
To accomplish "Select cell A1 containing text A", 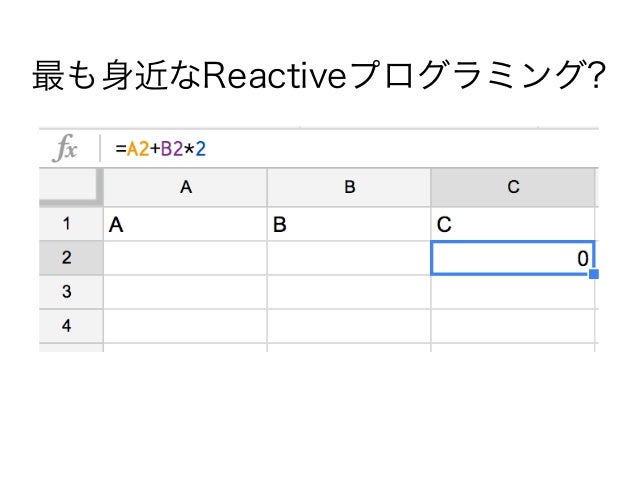I will 186,224.
